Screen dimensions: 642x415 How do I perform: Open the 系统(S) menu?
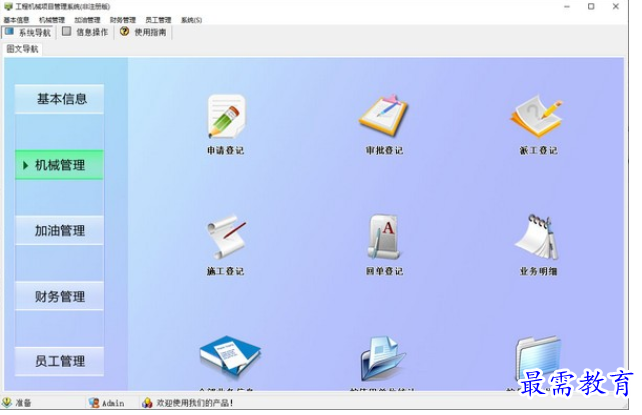click(x=191, y=20)
